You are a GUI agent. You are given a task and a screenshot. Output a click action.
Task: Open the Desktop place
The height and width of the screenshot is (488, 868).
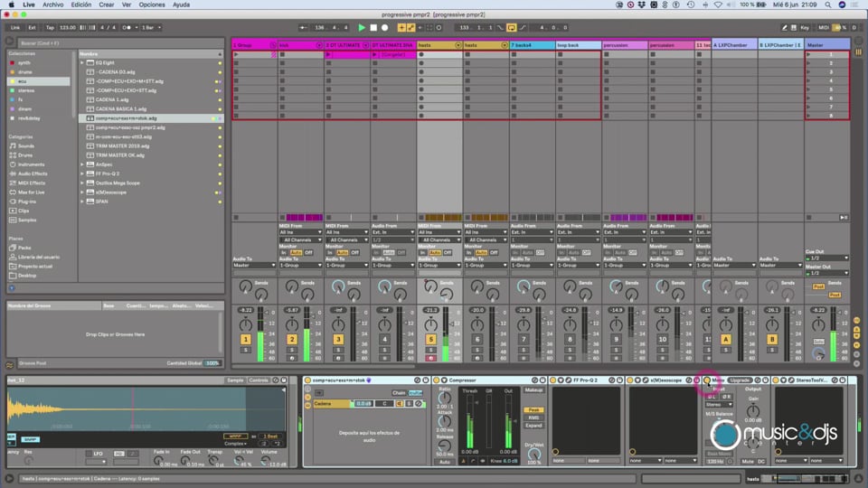click(26, 276)
